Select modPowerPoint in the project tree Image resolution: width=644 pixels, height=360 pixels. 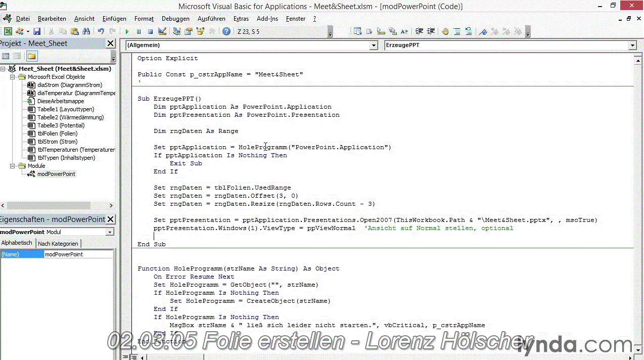[x=56, y=174]
